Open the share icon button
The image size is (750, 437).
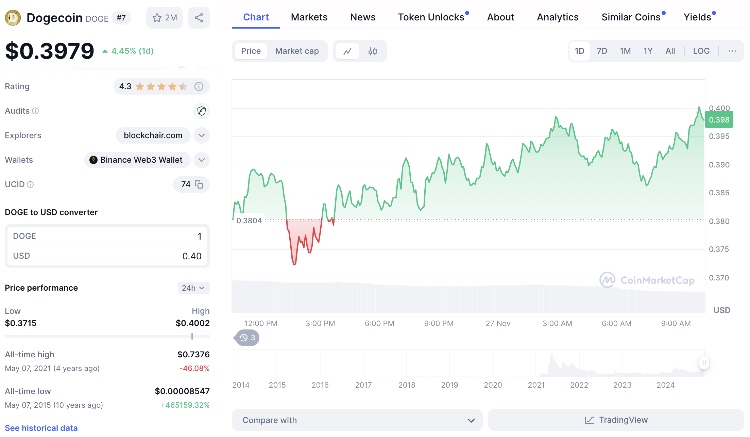199,18
